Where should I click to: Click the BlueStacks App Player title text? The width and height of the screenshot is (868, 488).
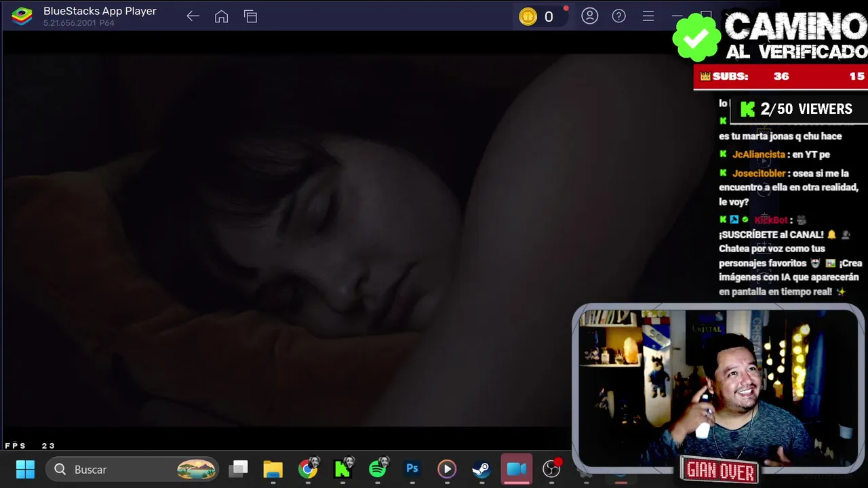[x=100, y=12]
